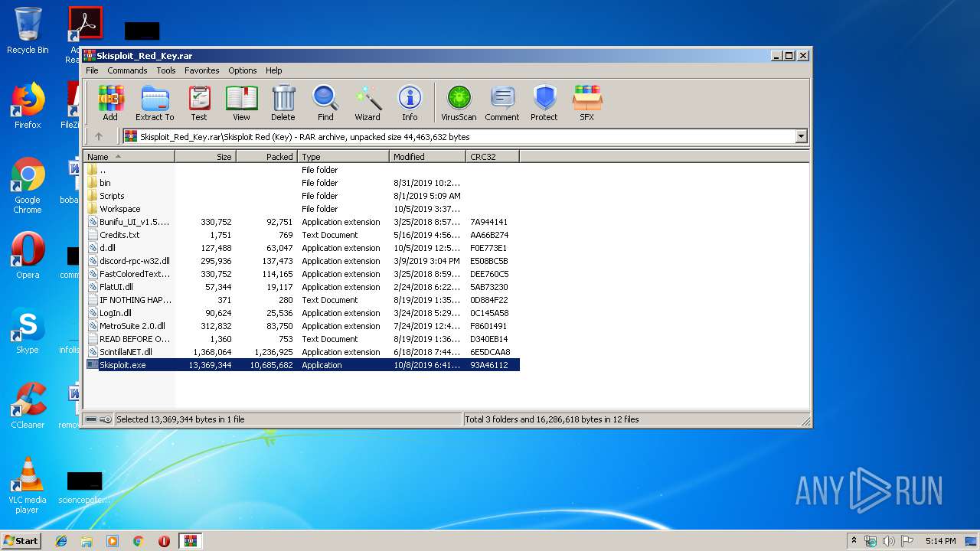The height and width of the screenshot is (551, 980).
Task: Sort by Size column header
Action: [x=205, y=157]
